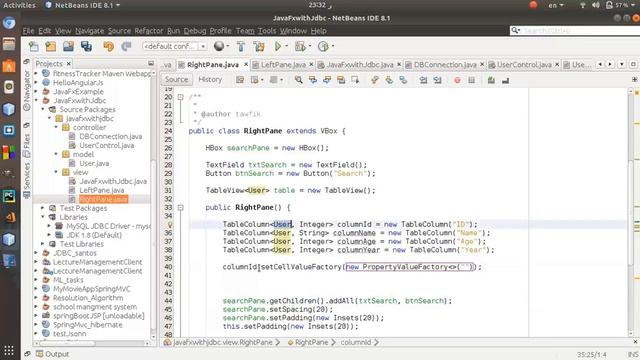Click the Find Previous Occurrence editor icon

click(x=313, y=80)
